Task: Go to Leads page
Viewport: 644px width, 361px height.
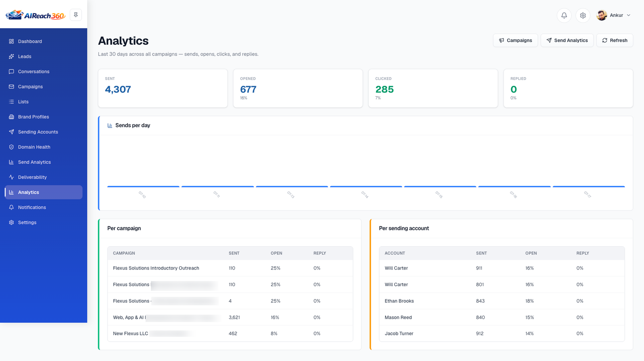Action: [43, 56]
